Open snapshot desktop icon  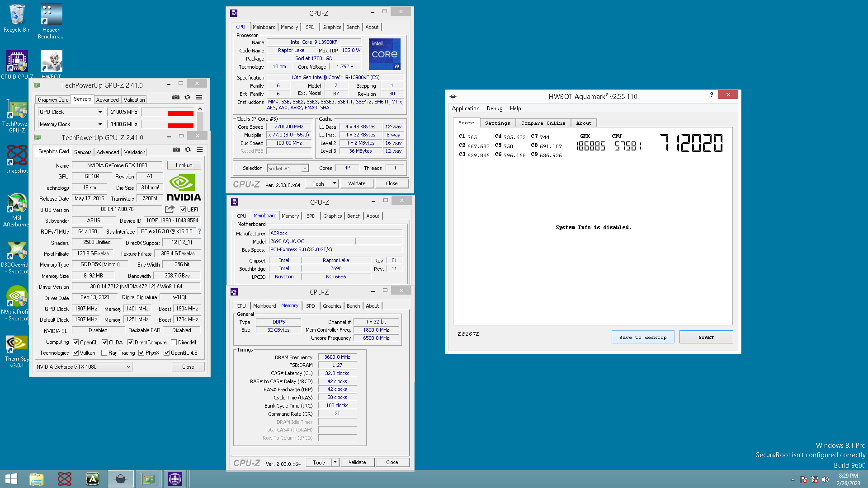[x=17, y=159]
